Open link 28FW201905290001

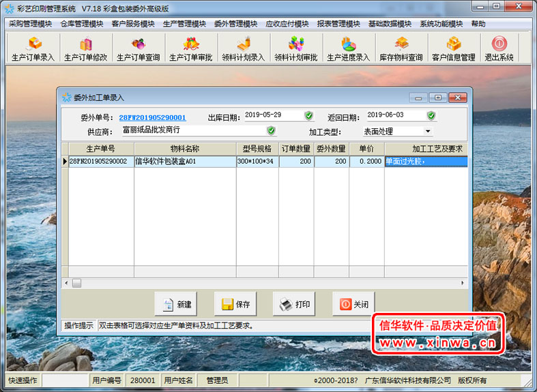(x=152, y=118)
